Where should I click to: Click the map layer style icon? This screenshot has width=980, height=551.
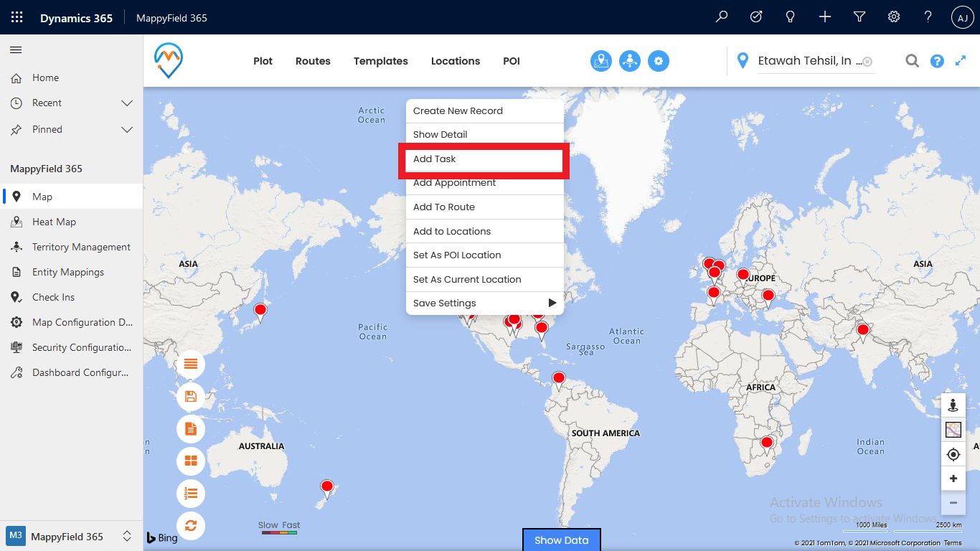[x=953, y=430]
